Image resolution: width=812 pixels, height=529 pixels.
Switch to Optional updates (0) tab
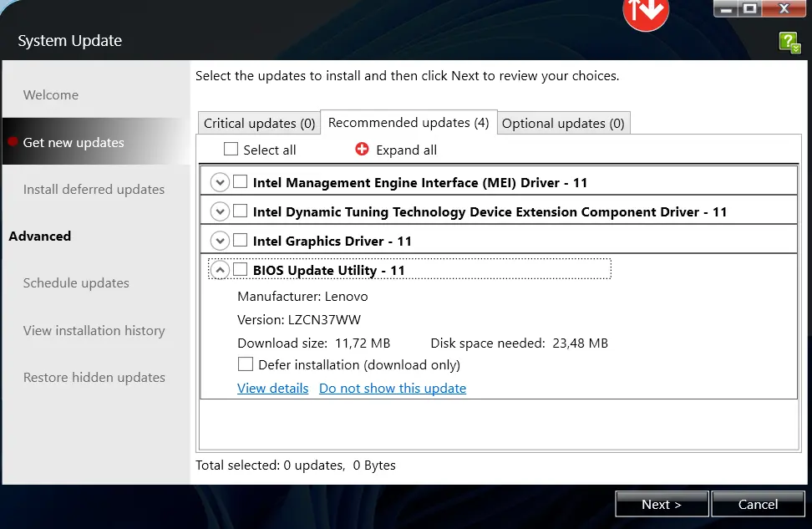pyautogui.click(x=563, y=124)
